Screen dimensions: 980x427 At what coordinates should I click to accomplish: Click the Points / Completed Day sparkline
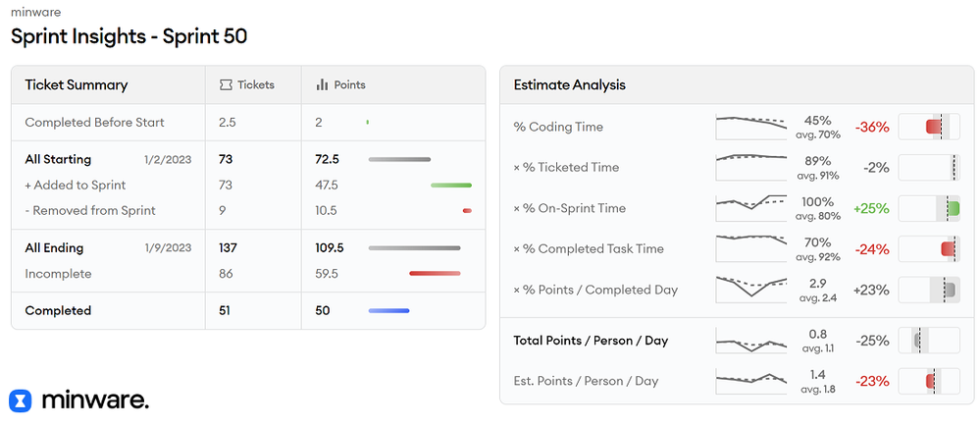750,290
